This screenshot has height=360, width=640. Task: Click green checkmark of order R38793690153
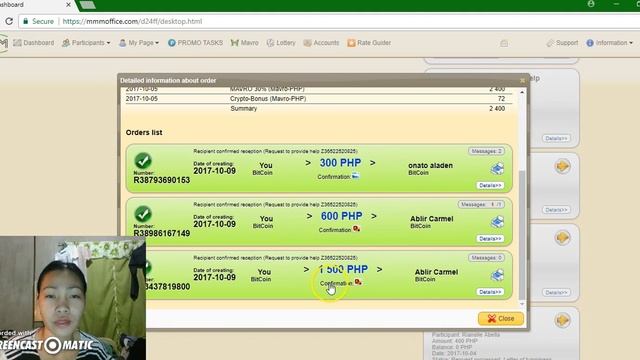(x=143, y=160)
